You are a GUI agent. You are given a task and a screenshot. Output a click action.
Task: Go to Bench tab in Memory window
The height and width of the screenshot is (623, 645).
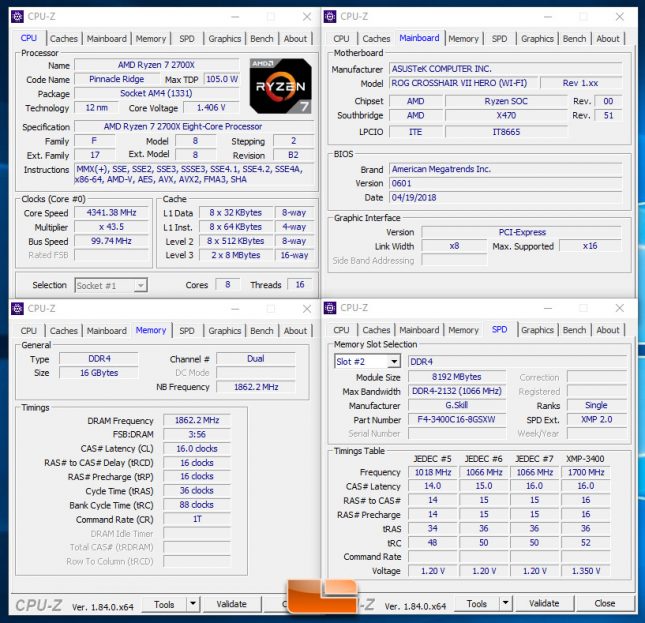tap(262, 331)
